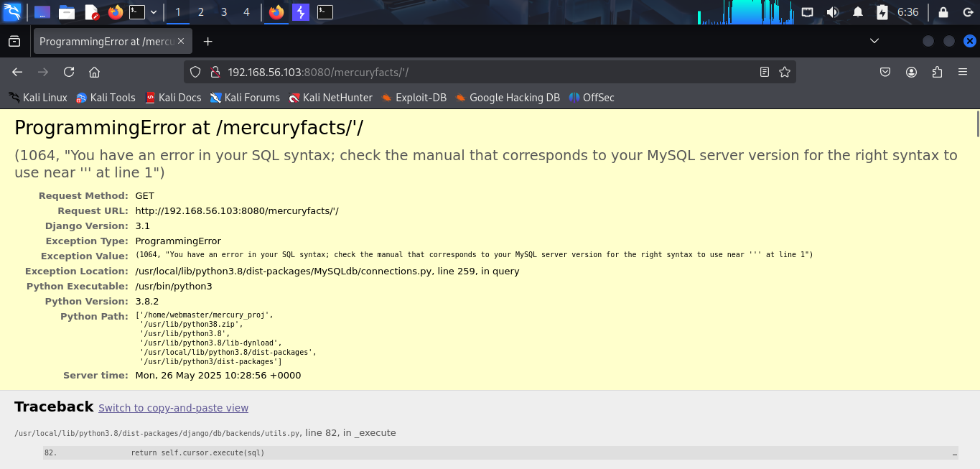
Task: Toggle enhanced tracking protection shield
Action: click(x=195, y=72)
